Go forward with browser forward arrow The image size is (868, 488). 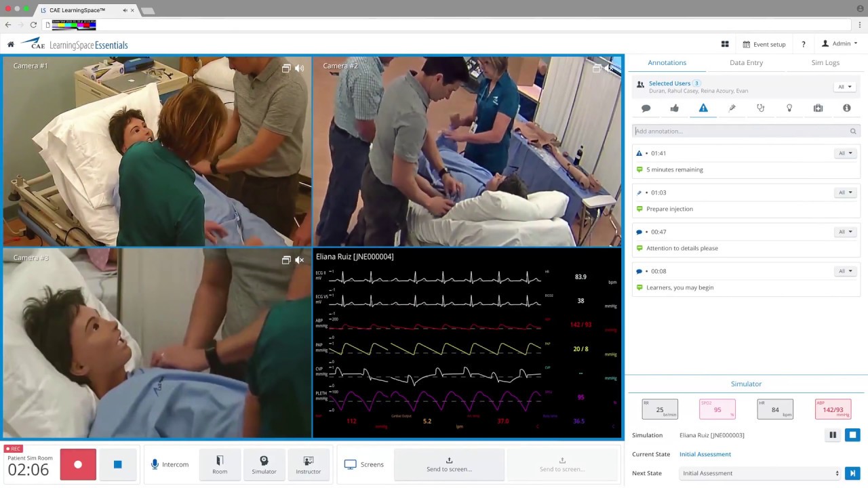(x=20, y=24)
